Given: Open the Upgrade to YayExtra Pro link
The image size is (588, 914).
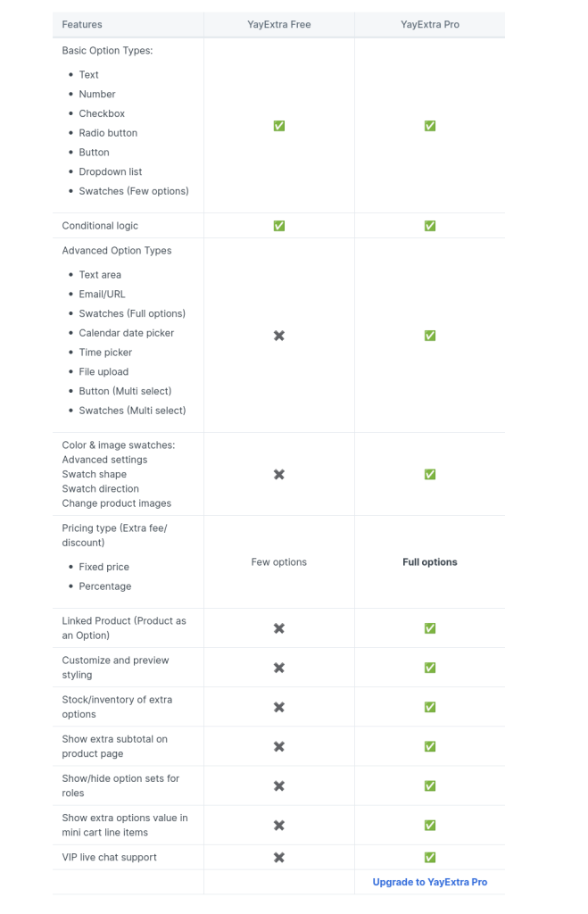Looking at the screenshot, I should coord(430,882).
